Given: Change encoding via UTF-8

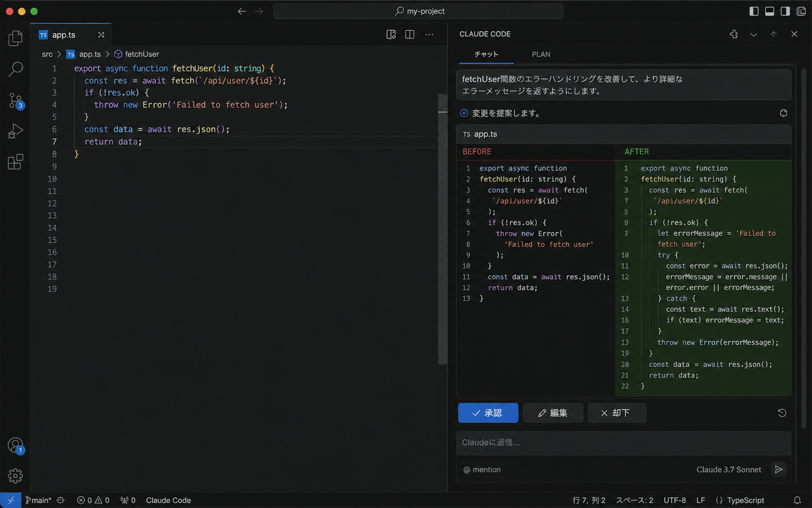Looking at the screenshot, I should [x=675, y=500].
